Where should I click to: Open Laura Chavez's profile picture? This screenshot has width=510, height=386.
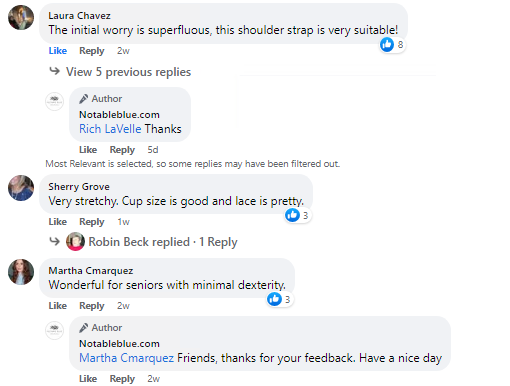tap(21, 18)
